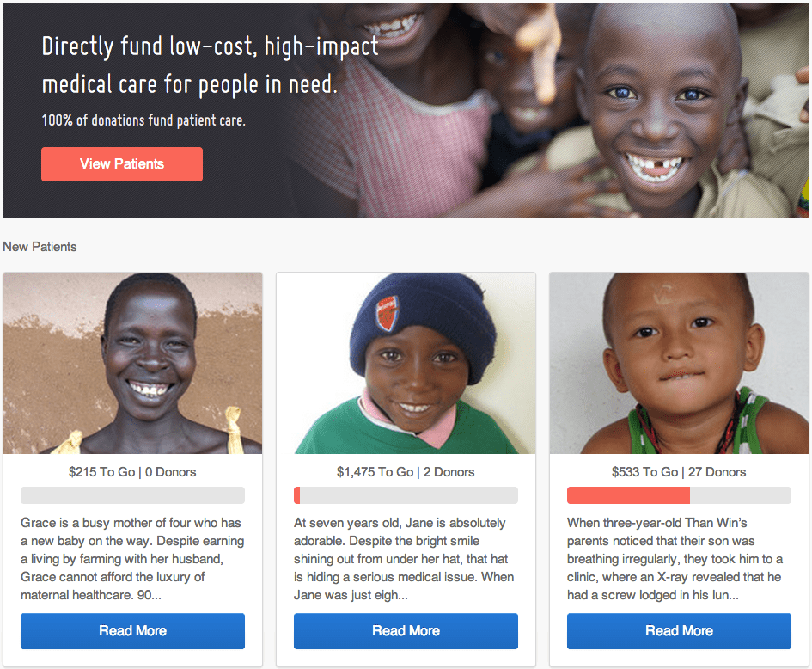Select Than Win's patient photo
This screenshot has width=812, height=669.
(679, 363)
